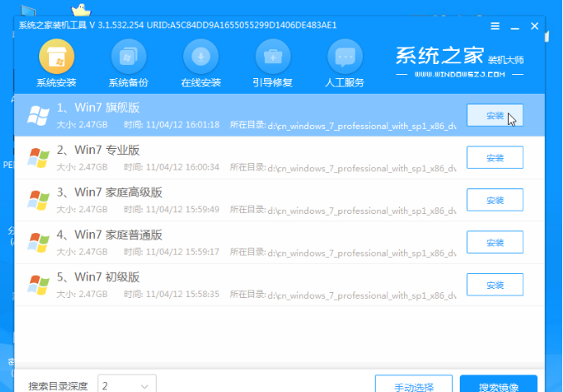This screenshot has width=563, height=392.
Task: Click the 搜索目录深度 label
Action: coord(58,386)
